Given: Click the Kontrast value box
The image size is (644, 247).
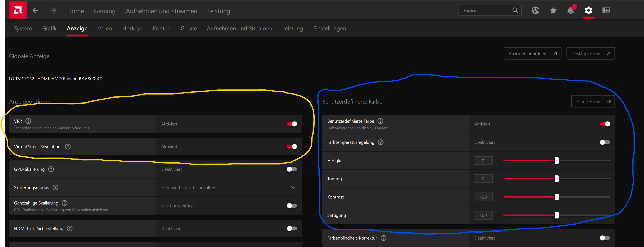Looking at the screenshot, I should [483, 197].
